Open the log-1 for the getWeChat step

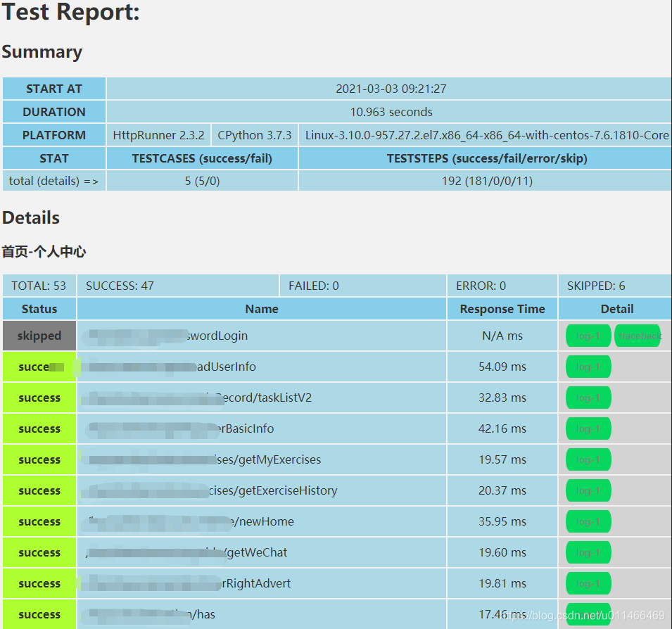point(588,552)
